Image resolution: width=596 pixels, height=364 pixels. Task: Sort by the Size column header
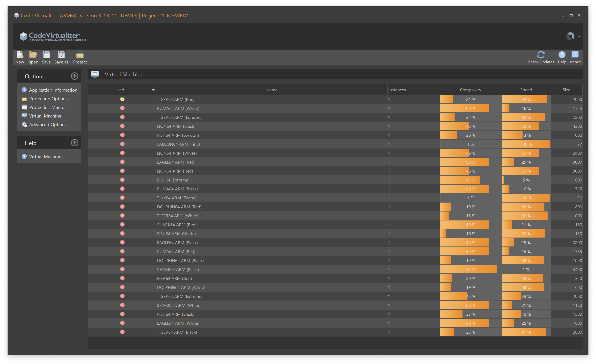[566, 90]
